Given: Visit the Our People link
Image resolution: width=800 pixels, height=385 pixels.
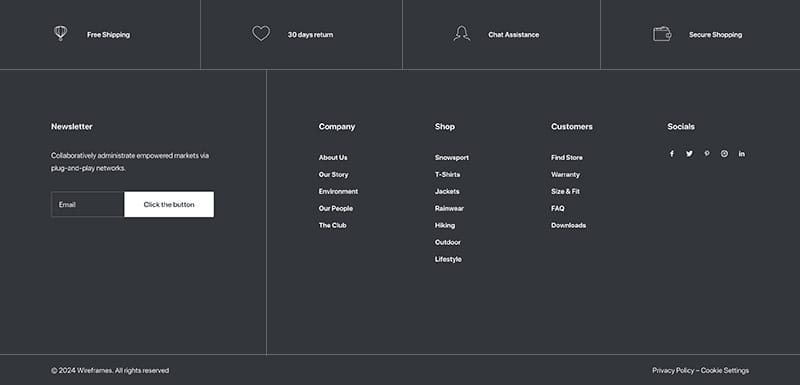Looking at the screenshot, I should pyautogui.click(x=336, y=208).
